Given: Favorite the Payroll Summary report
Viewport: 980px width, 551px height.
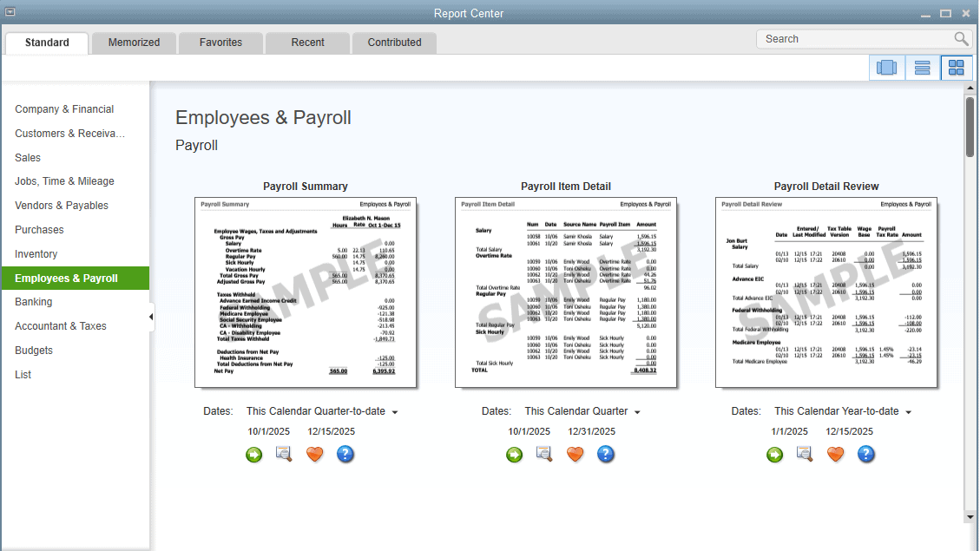Looking at the screenshot, I should tap(314, 454).
